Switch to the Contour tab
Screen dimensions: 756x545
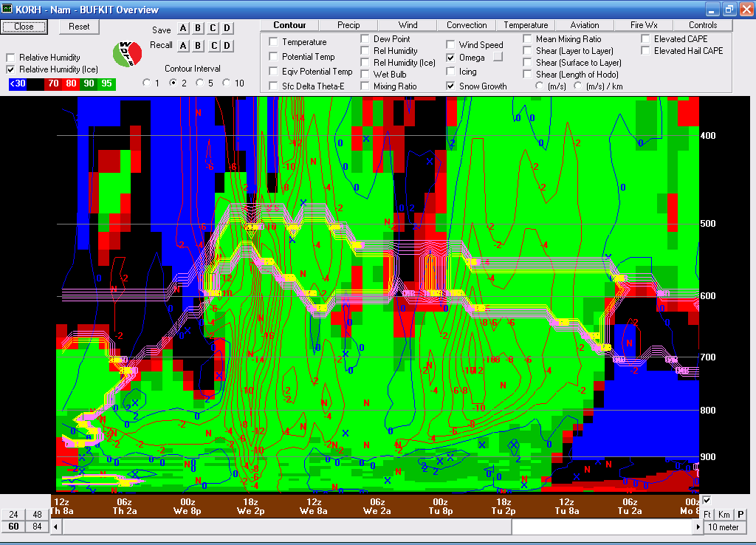tap(289, 25)
